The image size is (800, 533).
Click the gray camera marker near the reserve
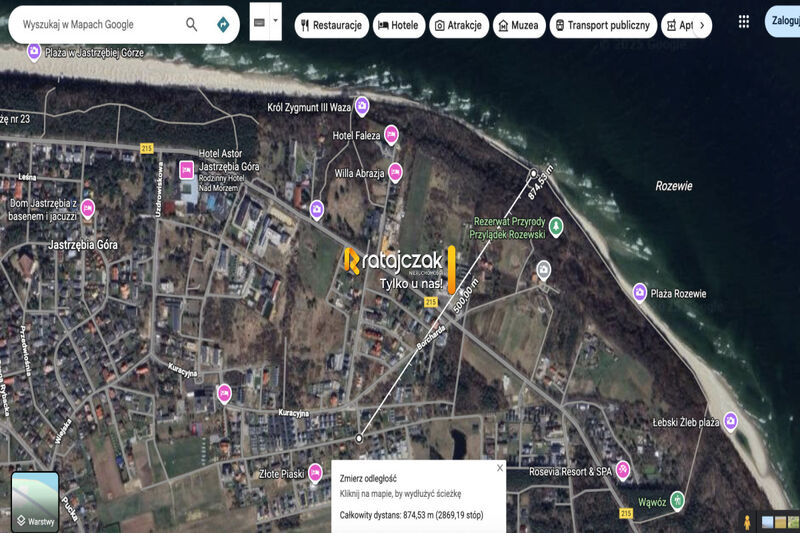[544, 270]
